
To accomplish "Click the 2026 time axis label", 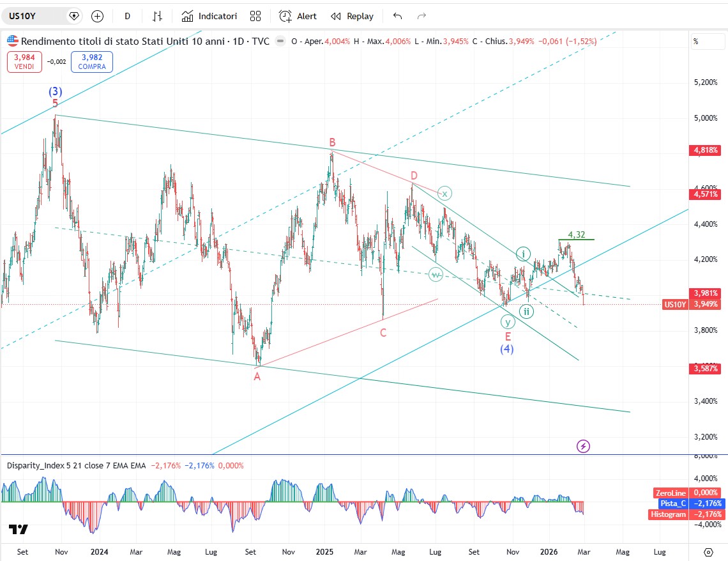I will [x=549, y=551].
